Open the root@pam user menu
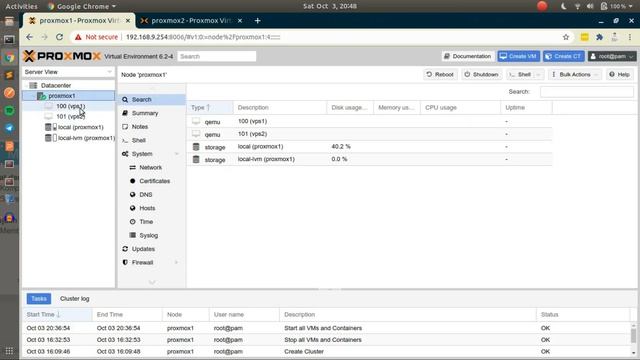This screenshot has width=640, height=360. (612, 56)
